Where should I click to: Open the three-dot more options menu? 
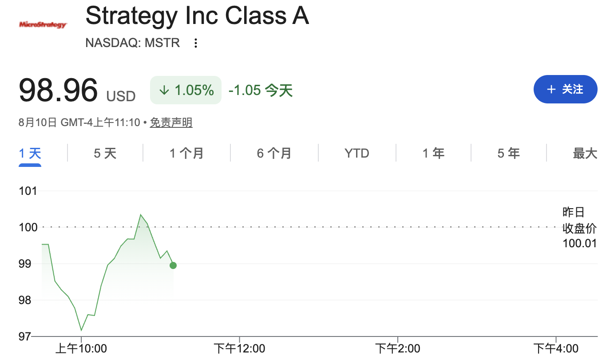(x=195, y=43)
